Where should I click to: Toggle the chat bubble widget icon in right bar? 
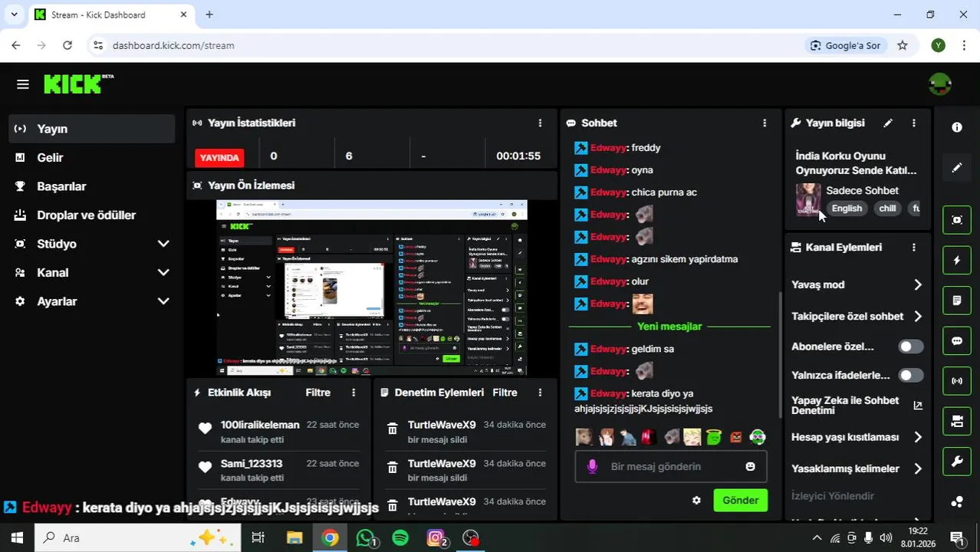(957, 341)
